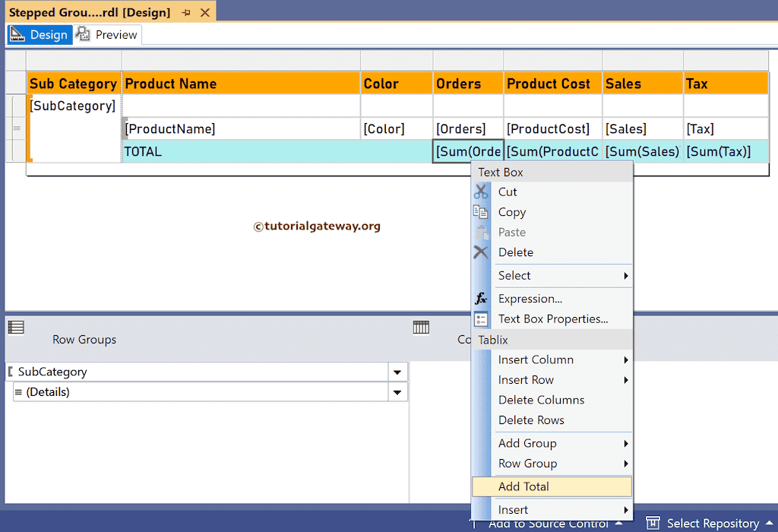The height and width of the screenshot is (532, 778).
Task: Select the [ProductCost] detail cell
Action: (553, 129)
